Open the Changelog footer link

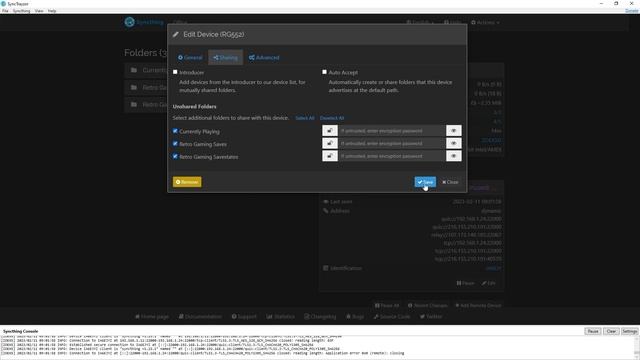[320, 316]
